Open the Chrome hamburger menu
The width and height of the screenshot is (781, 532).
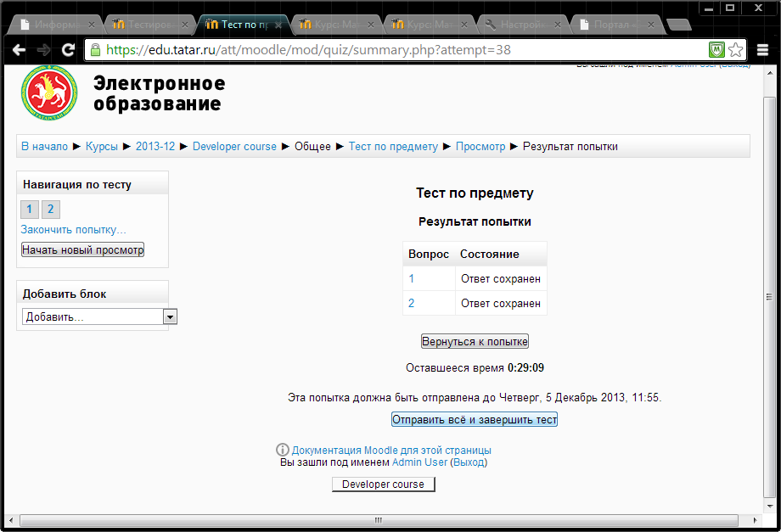tap(762, 50)
